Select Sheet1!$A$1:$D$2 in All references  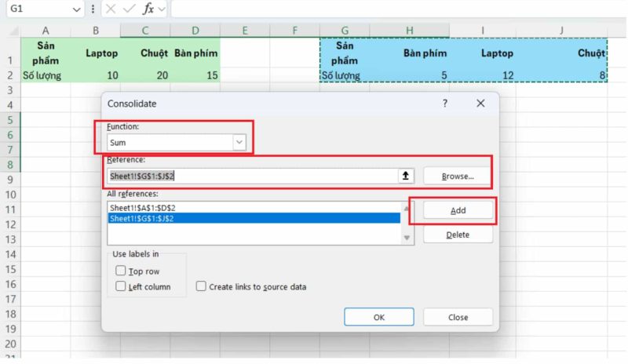pyautogui.click(x=254, y=207)
